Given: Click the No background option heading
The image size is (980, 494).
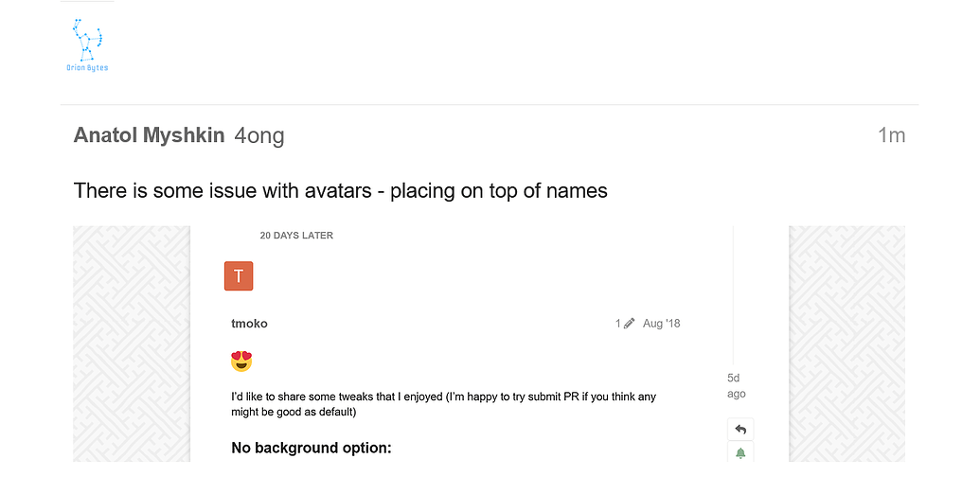Looking at the screenshot, I should (x=312, y=448).
